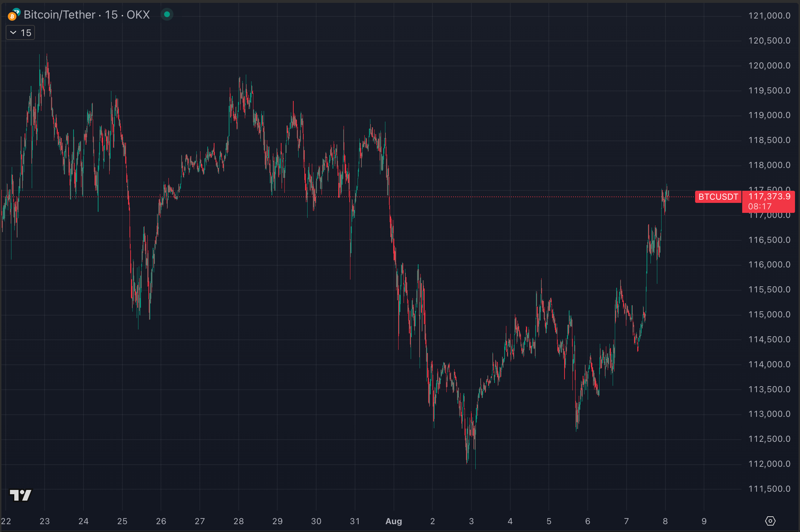Click the 120,000.0 price scale label
Image resolution: width=800 pixels, height=532 pixels.
click(769, 66)
